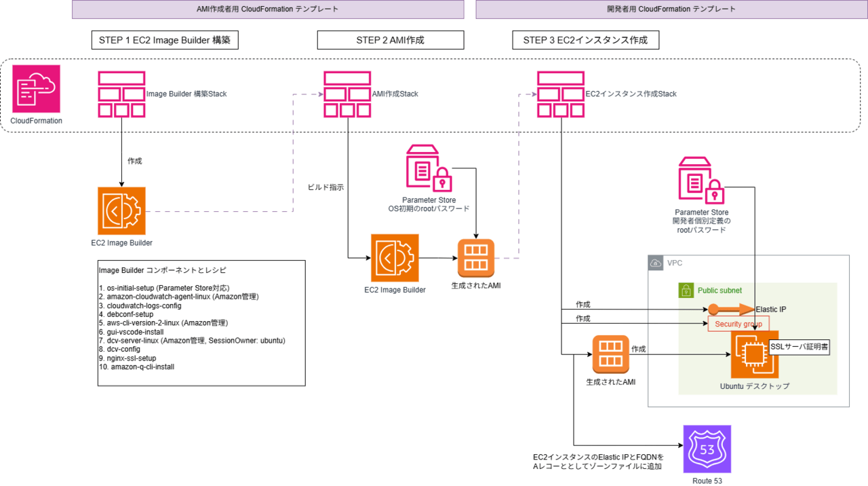Select 生成されたAMI icon left of Public subnet
Screen dimensions: 868x486
(x=610, y=354)
